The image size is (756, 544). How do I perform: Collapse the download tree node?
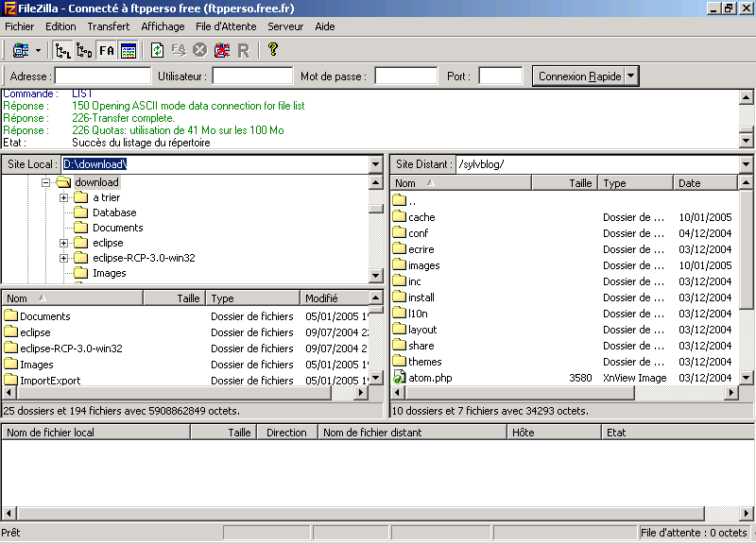point(45,182)
